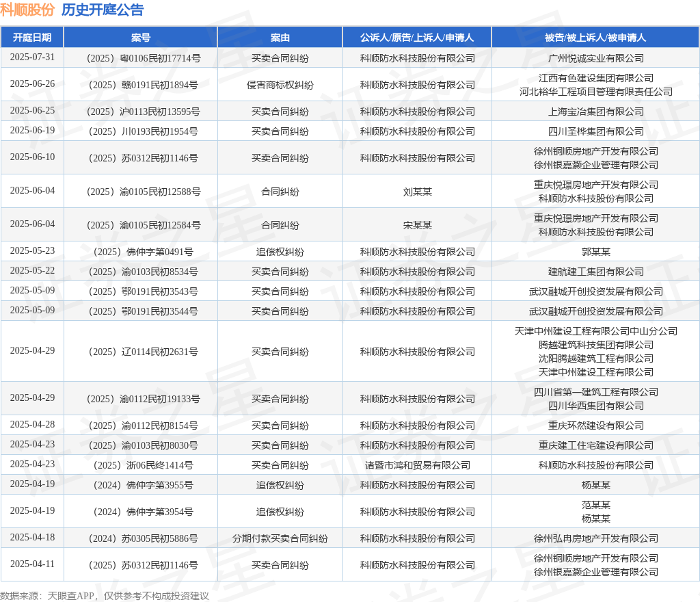Click the 历史开庭公告 heading

coord(103,10)
